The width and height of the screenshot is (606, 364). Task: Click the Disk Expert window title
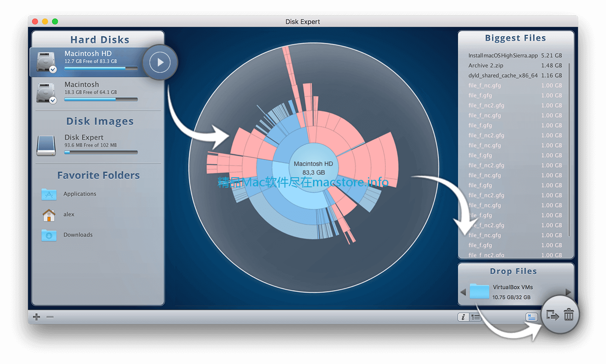pos(303,22)
